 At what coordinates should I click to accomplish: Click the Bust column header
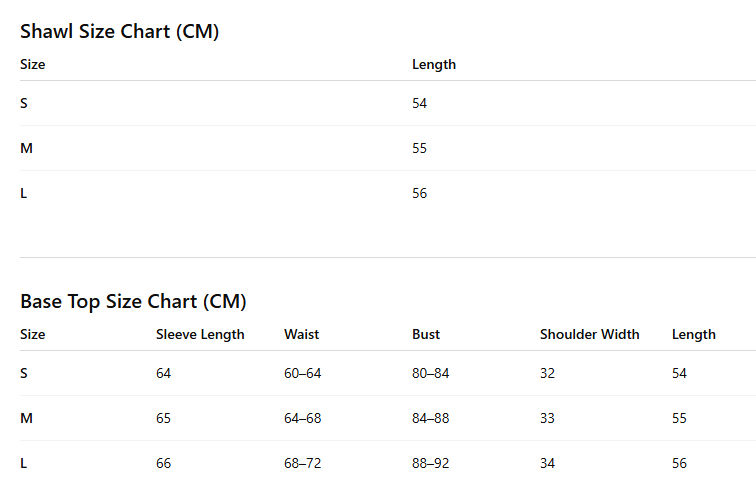(x=426, y=335)
